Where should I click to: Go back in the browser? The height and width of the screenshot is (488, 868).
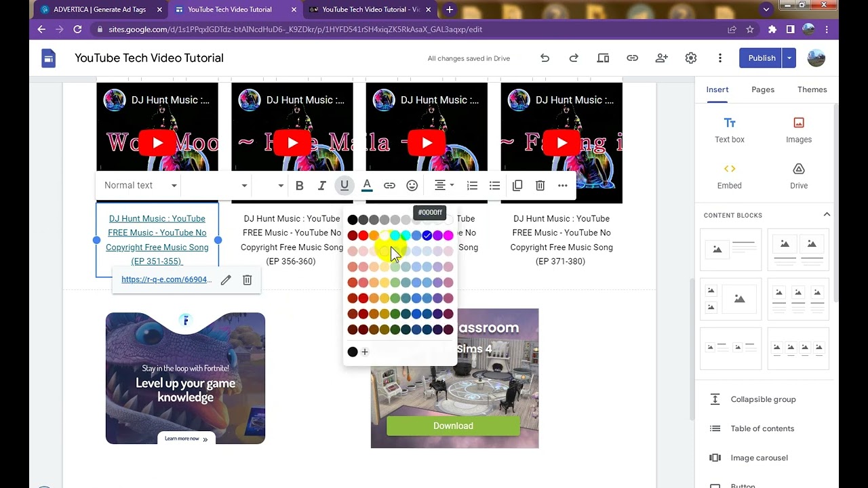41,29
